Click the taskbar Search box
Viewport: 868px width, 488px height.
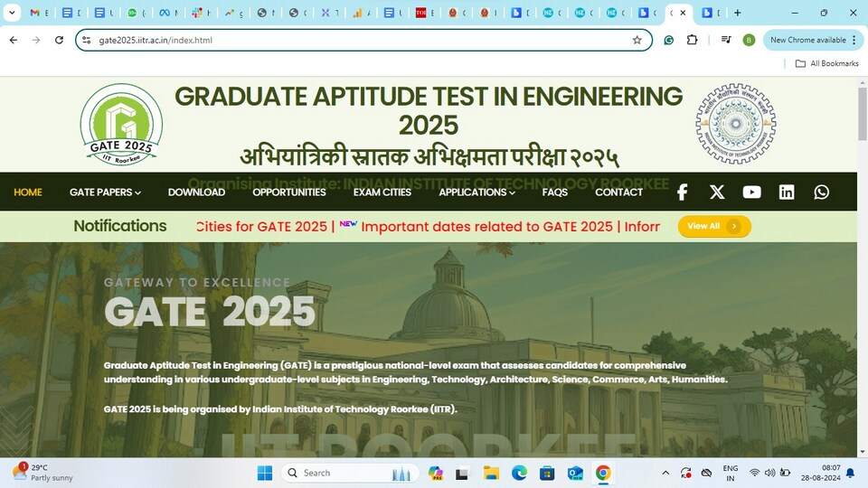pos(350,473)
